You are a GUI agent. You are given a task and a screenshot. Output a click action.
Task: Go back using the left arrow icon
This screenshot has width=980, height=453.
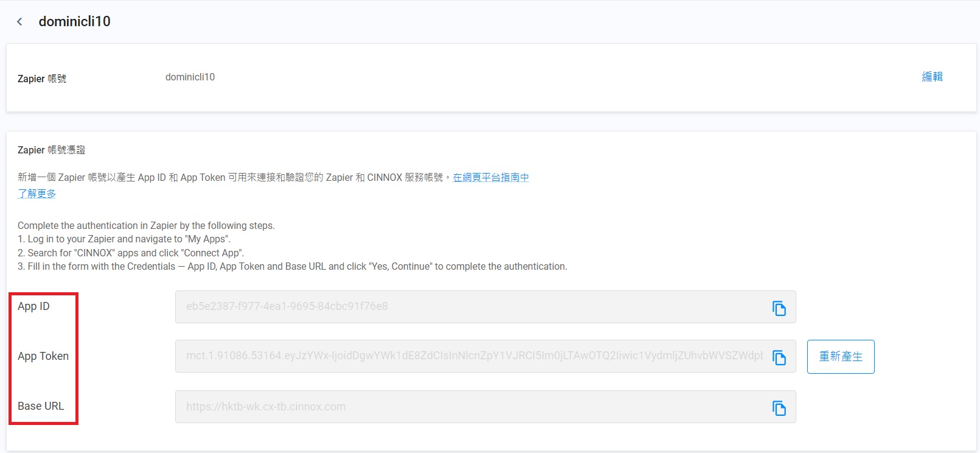pos(19,22)
